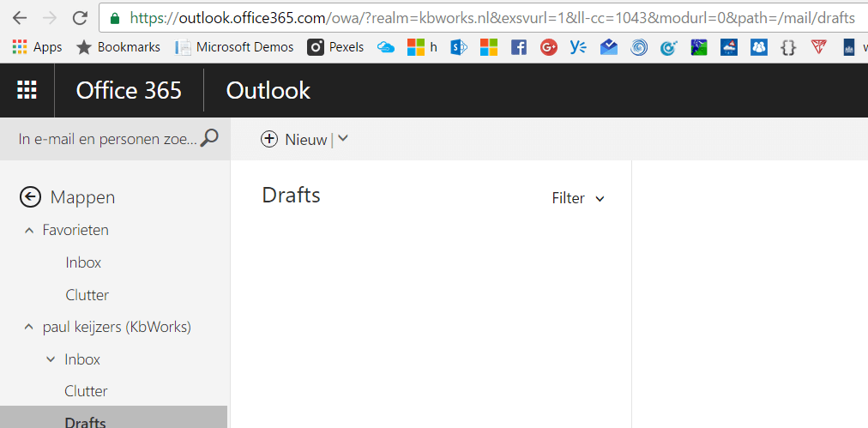This screenshot has width=868, height=428.
Task: Click the paul keijzers (KbWorks) label
Action: tap(117, 328)
